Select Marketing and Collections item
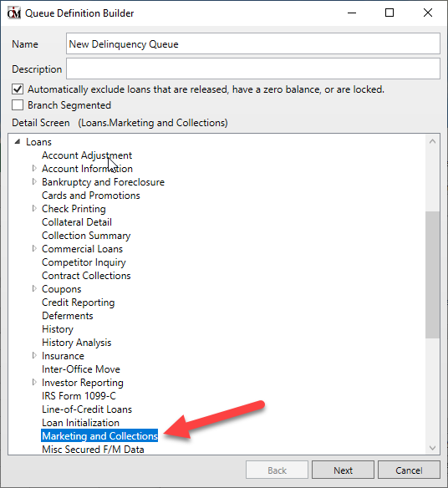 99,436
